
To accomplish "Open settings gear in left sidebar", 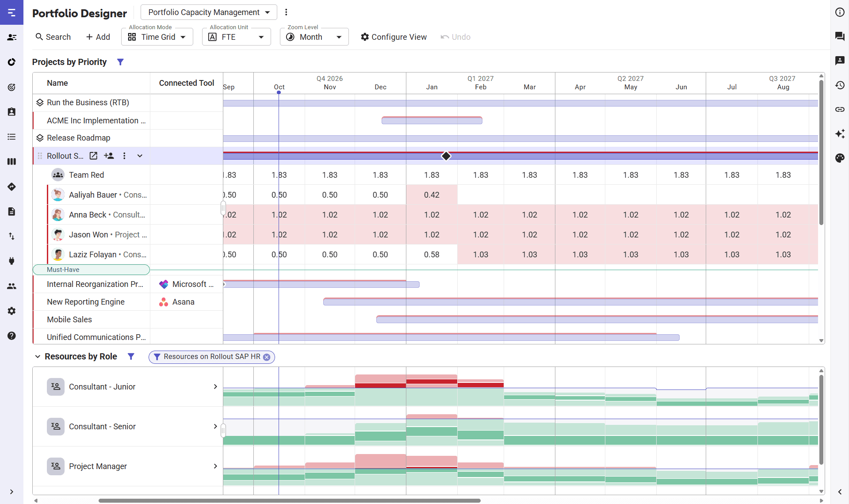I will pos(11,311).
